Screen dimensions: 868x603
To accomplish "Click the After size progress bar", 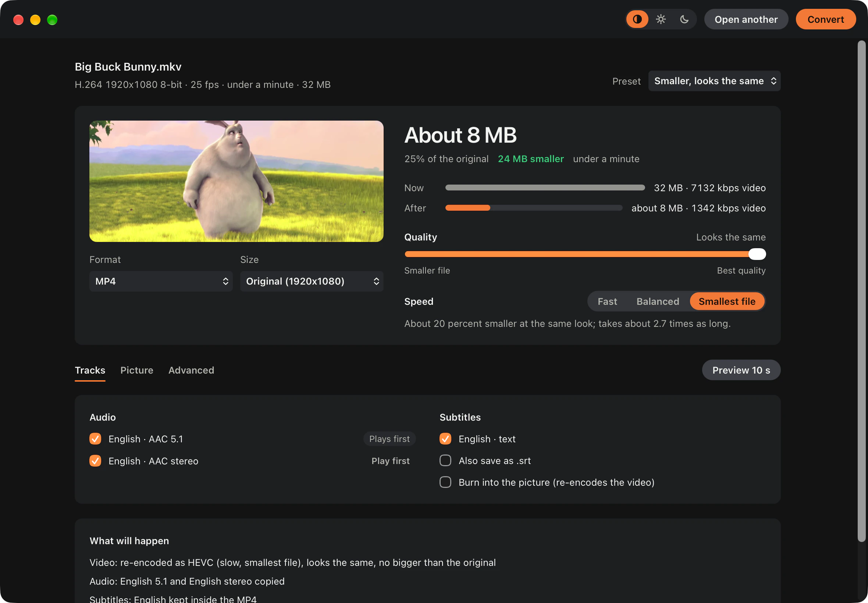I will [x=534, y=208].
